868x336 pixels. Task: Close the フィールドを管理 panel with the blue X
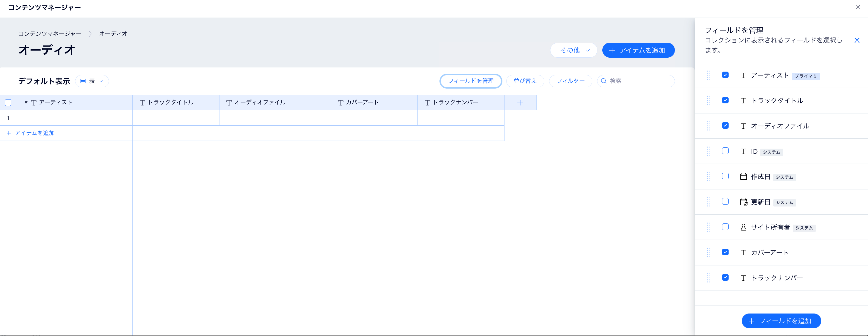(x=857, y=41)
